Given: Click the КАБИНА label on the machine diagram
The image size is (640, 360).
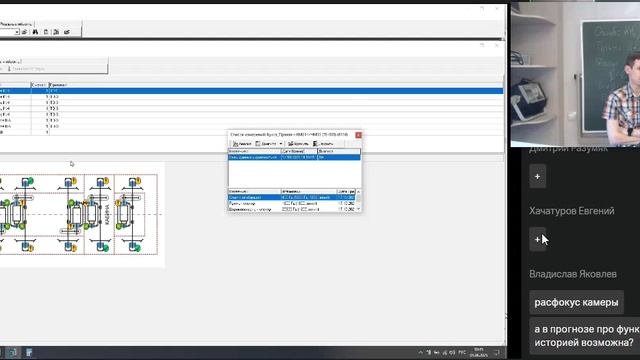Looking at the screenshot, I should tap(107, 214).
